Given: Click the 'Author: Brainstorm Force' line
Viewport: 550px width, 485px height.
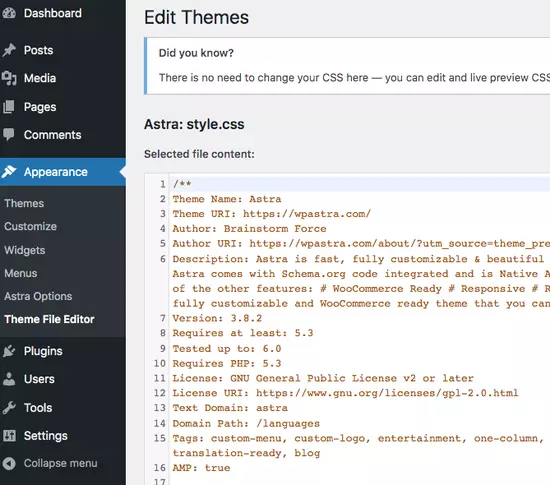Looking at the screenshot, I should tap(249, 229).
